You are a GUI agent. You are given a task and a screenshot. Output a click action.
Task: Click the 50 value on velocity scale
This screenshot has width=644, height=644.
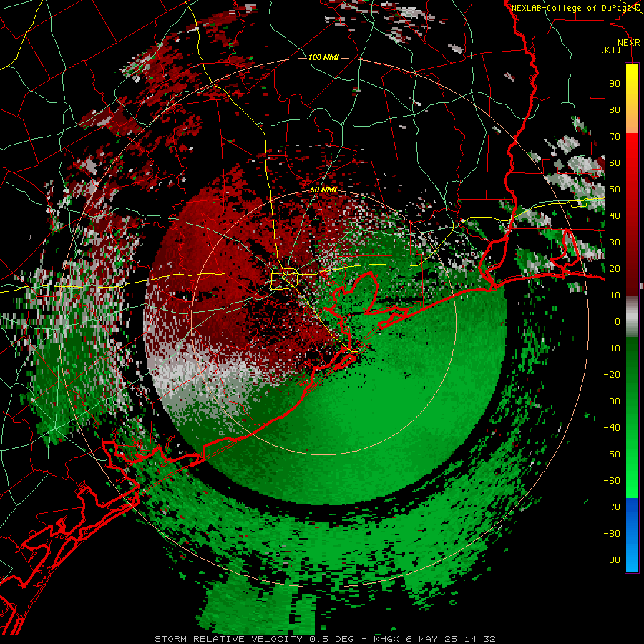tap(615, 190)
